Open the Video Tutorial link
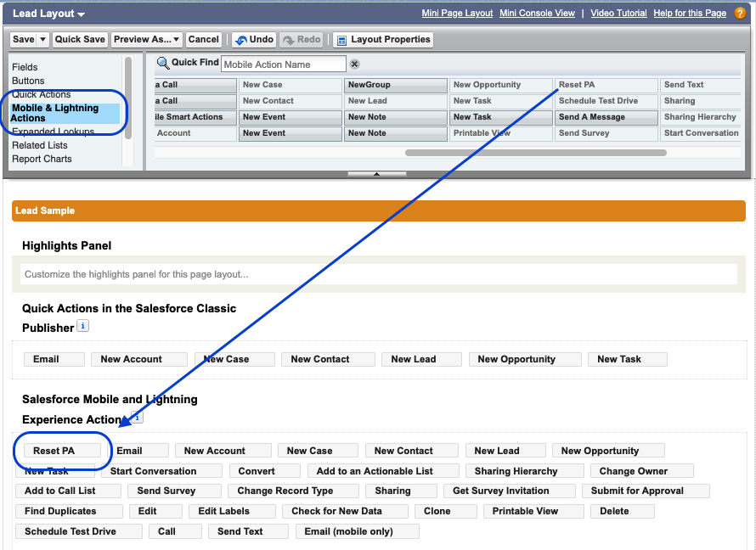 (618, 13)
